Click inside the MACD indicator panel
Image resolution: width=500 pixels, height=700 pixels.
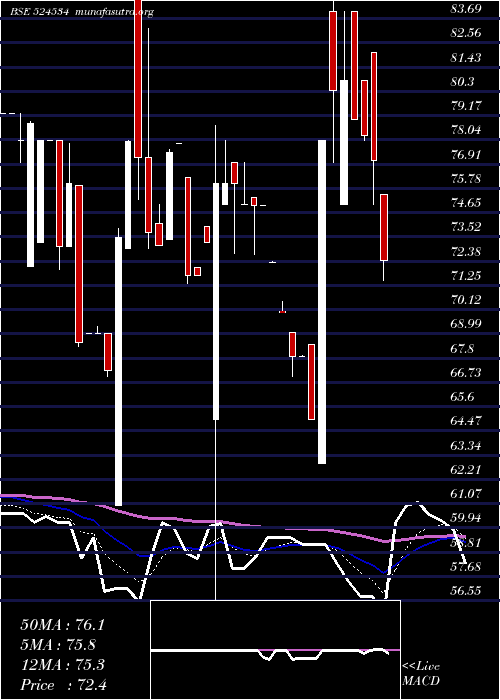pos(275,650)
